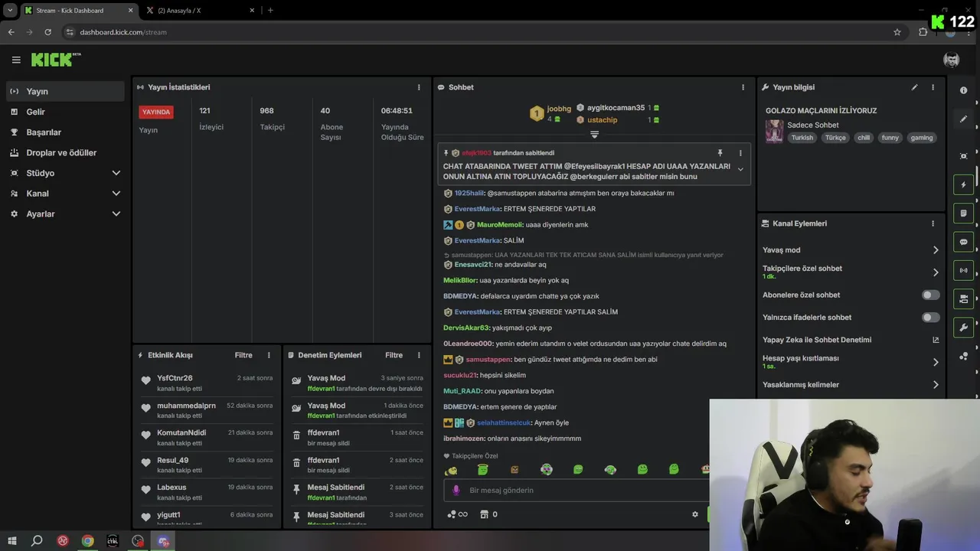
Task: Toggle the lightning bolt widget in right sidebar
Action: pyautogui.click(x=963, y=184)
